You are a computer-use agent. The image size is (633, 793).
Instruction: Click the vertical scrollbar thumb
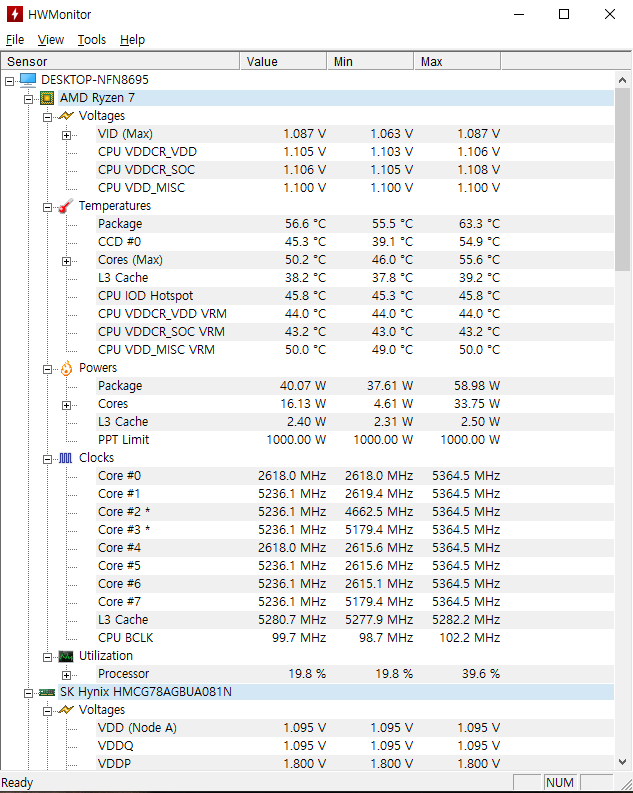pyautogui.click(x=622, y=180)
